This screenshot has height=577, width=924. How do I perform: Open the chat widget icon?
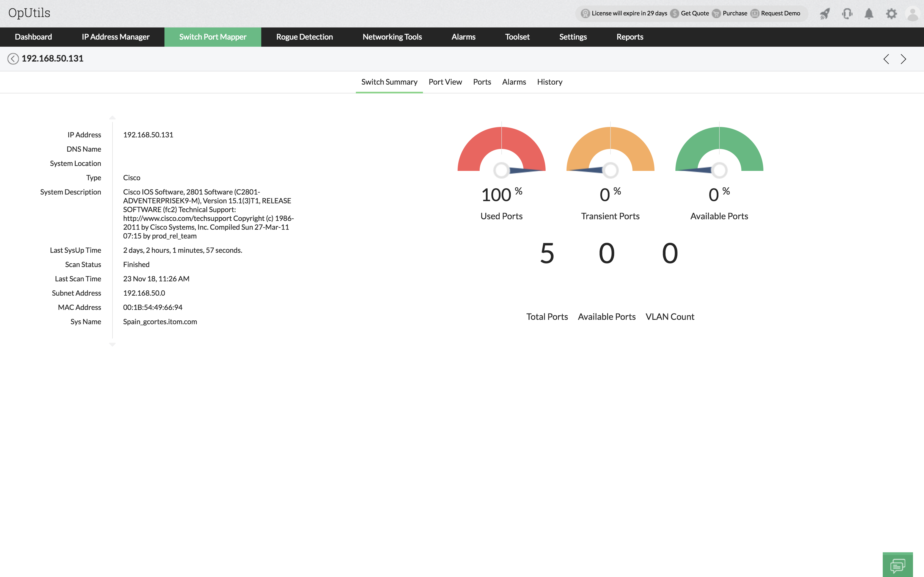pyautogui.click(x=897, y=565)
